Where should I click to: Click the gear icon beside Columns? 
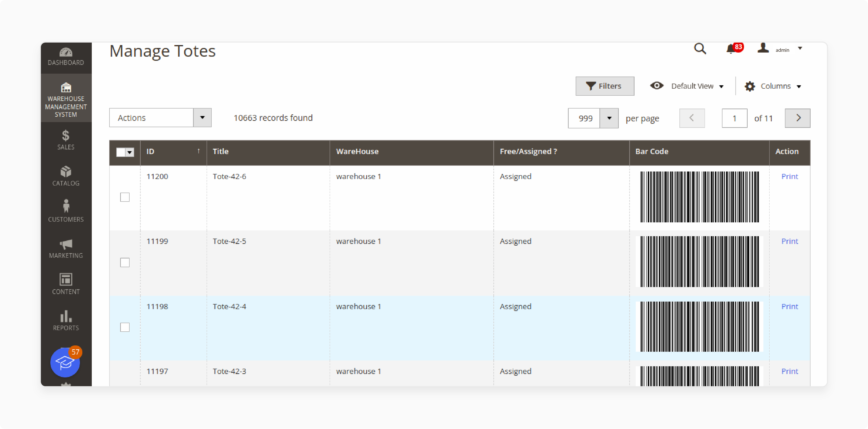coord(750,86)
